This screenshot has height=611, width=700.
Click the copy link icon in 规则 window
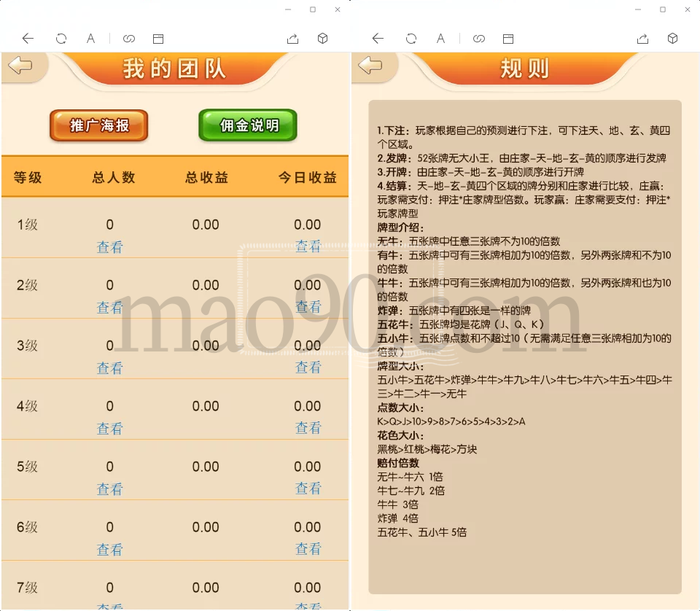[x=479, y=39]
